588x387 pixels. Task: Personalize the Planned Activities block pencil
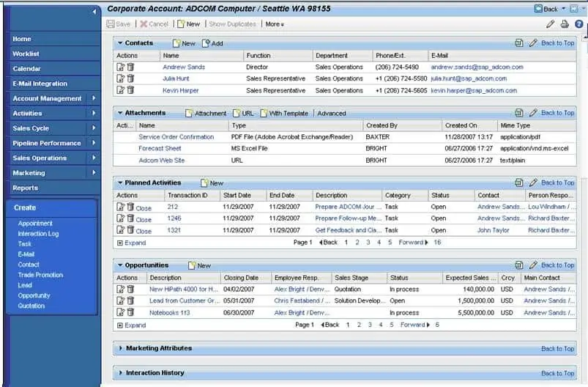(x=533, y=183)
